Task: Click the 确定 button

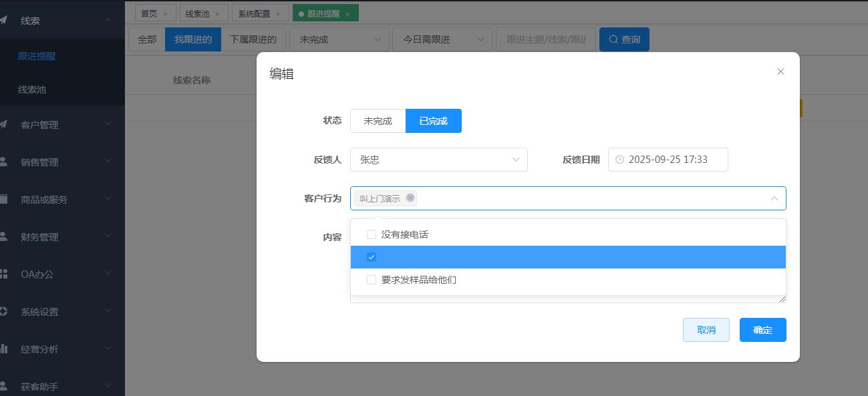Action: pos(762,330)
